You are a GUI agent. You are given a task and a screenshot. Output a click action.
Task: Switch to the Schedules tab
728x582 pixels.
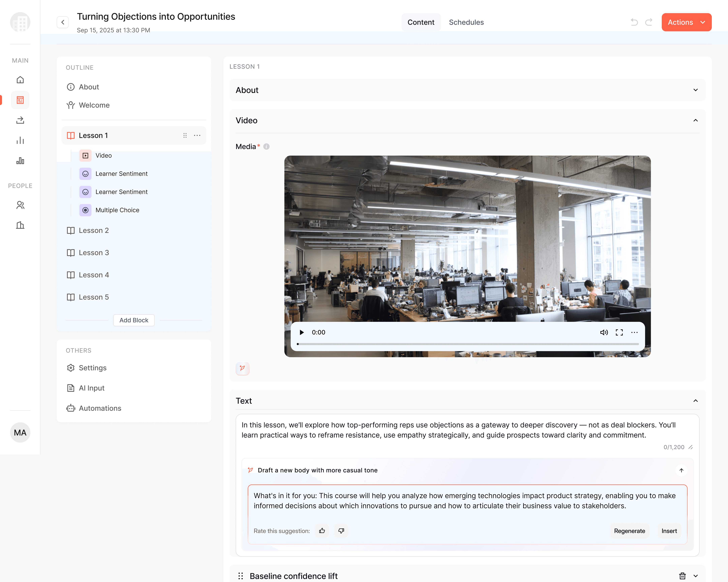(x=466, y=22)
